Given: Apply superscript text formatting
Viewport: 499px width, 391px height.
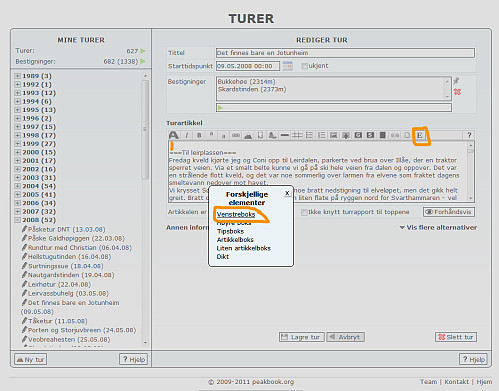Looking at the screenshot, I should pyautogui.click(x=211, y=135).
